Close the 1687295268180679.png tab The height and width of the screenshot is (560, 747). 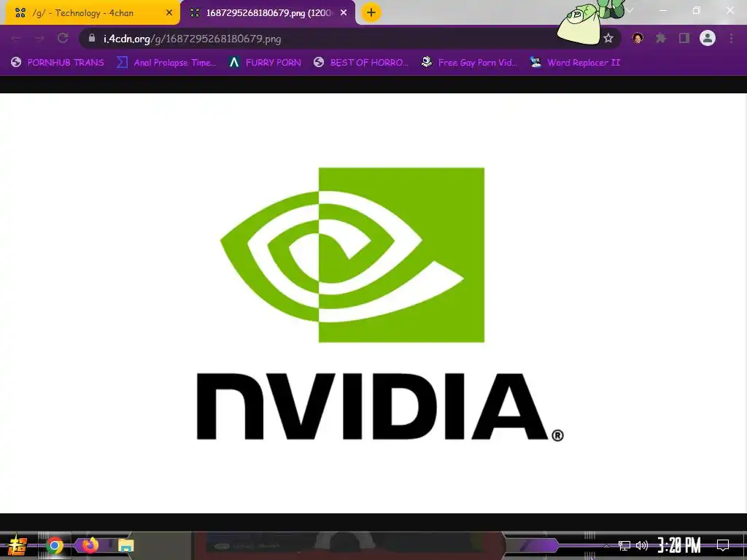pos(344,13)
